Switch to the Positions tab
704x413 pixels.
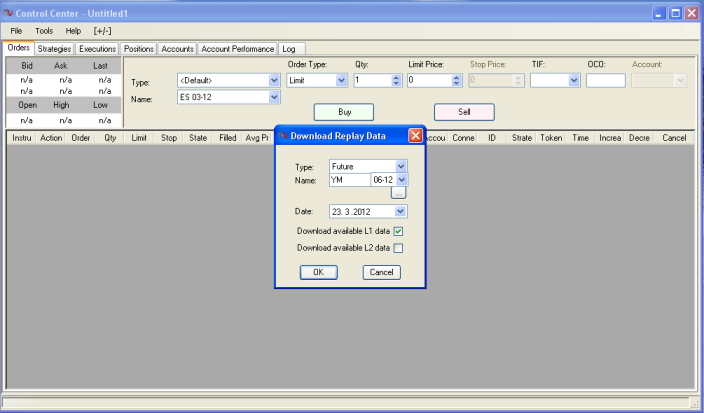point(139,48)
